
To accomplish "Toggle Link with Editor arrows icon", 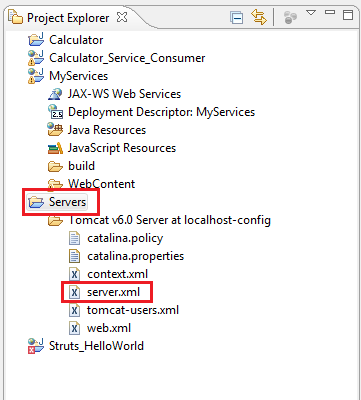I will click(x=259, y=17).
